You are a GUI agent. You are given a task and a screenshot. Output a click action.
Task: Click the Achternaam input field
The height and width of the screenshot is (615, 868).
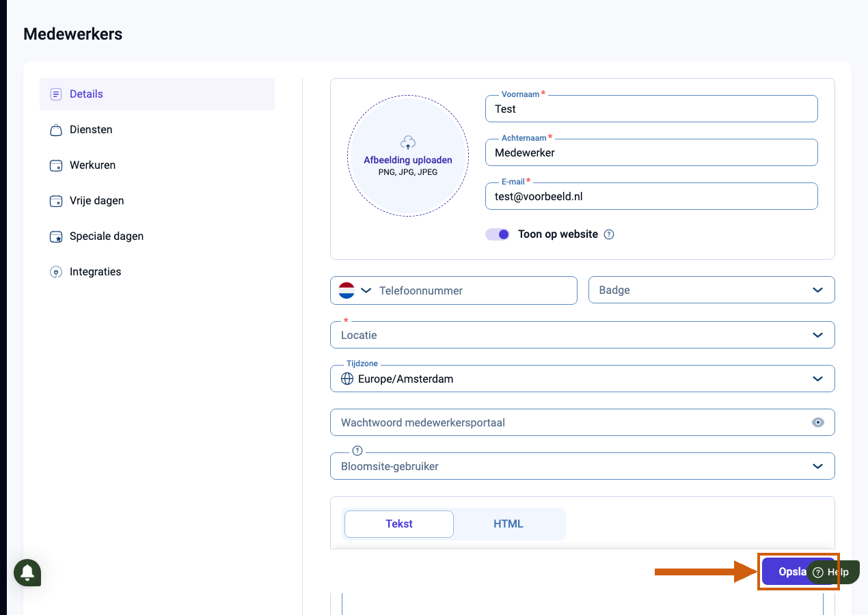click(651, 152)
